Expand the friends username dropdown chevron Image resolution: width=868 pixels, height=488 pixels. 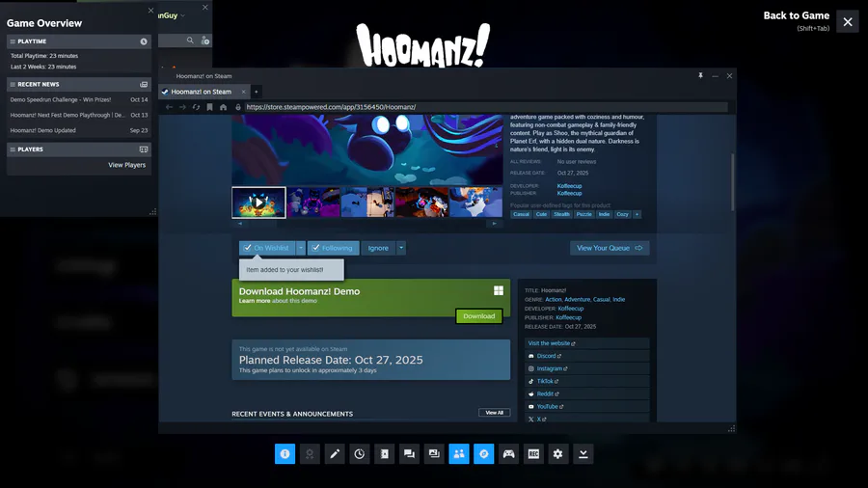click(x=182, y=15)
